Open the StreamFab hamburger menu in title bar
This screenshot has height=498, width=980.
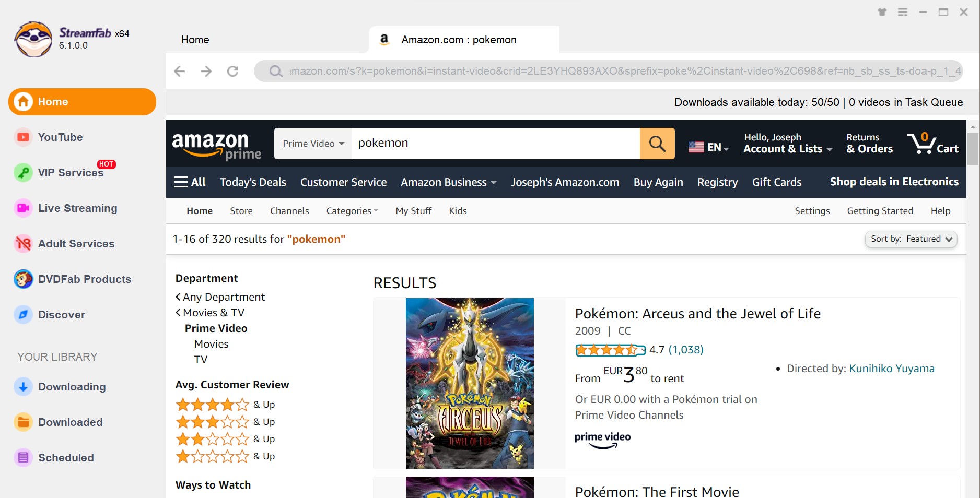tap(903, 12)
